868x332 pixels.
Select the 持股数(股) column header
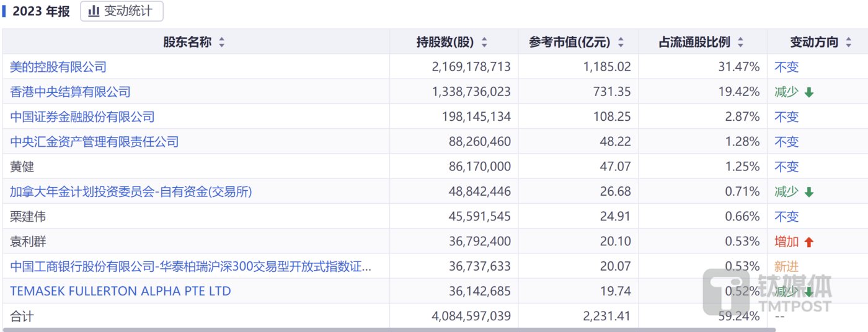click(454, 42)
